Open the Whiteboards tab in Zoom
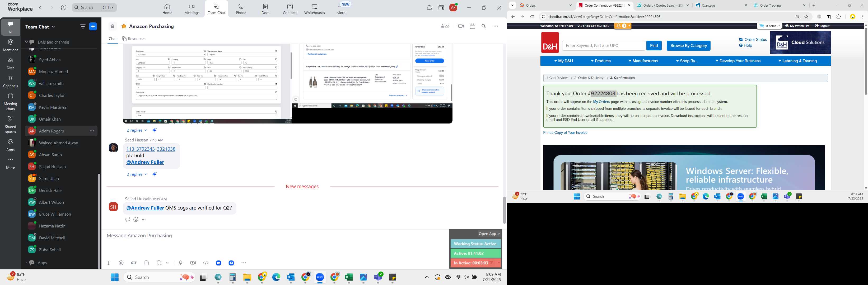The width and height of the screenshot is (868, 285). (x=314, y=9)
